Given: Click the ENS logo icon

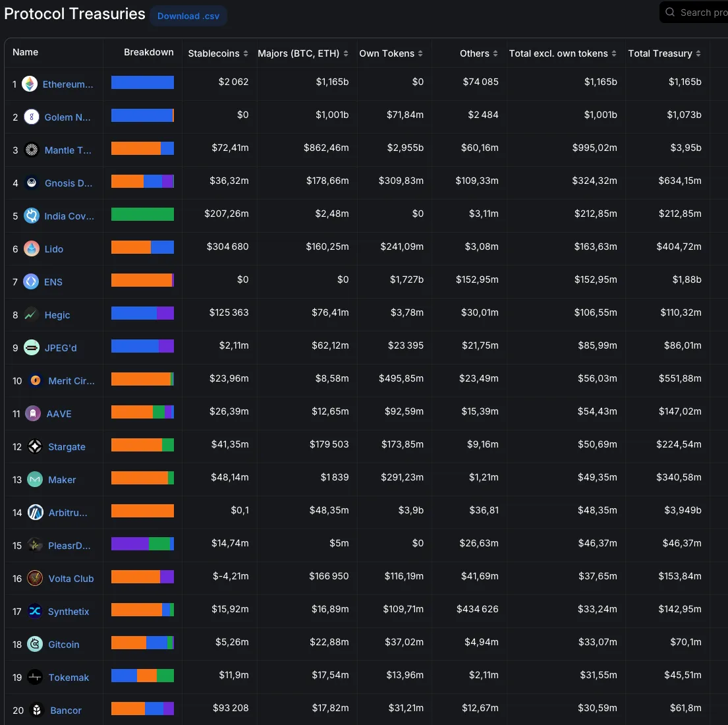Looking at the screenshot, I should pos(31,282).
